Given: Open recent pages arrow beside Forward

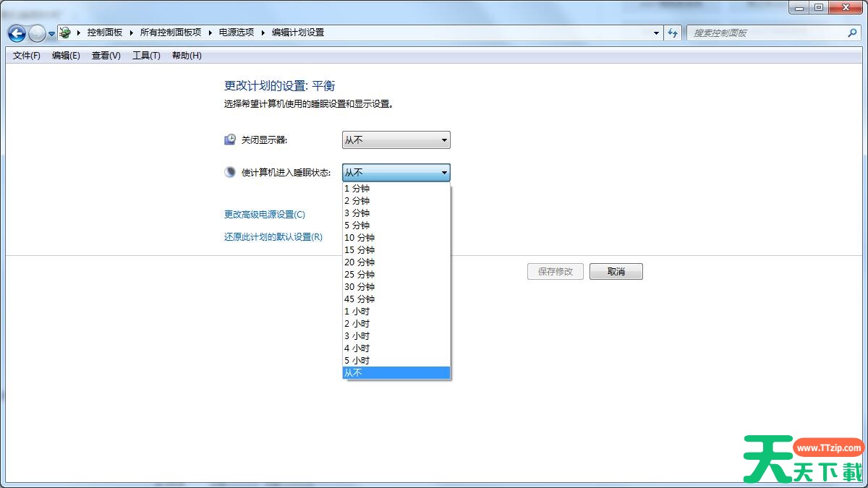Looking at the screenshot, I should [51, 34].
